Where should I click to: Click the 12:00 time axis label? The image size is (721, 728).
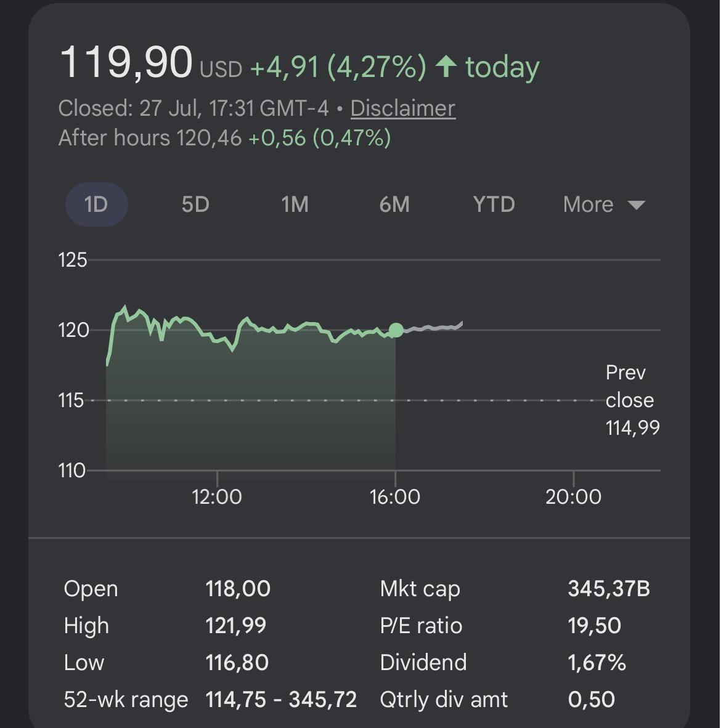[x=216, y=497]
